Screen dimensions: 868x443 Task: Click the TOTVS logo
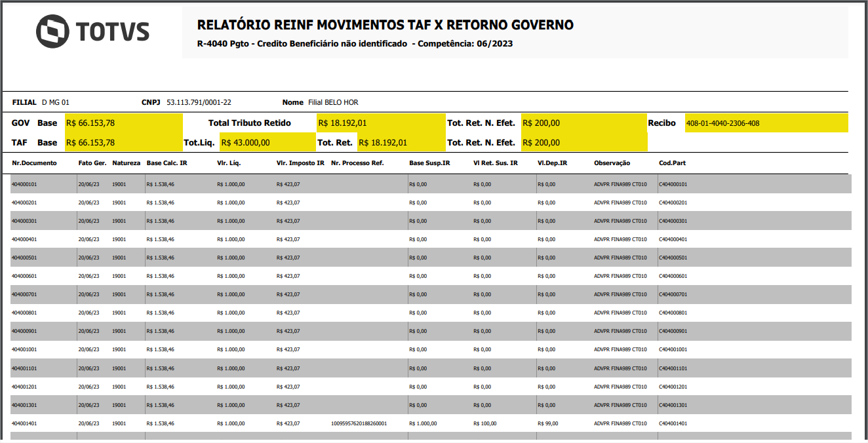[x=92, y=31]
